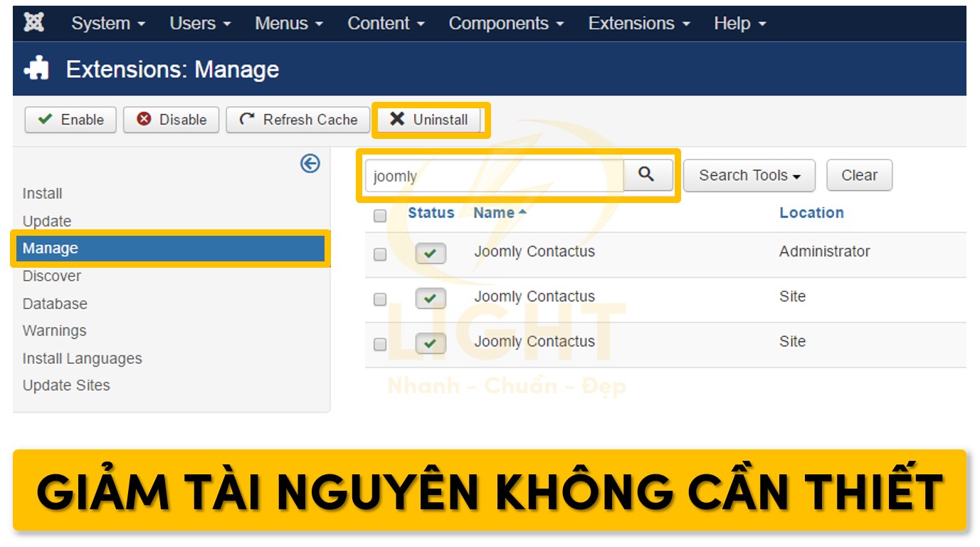Select all extensions checkbox in header
The width and height of the screenshot is (980, 547).
click(x=380, y=215)
